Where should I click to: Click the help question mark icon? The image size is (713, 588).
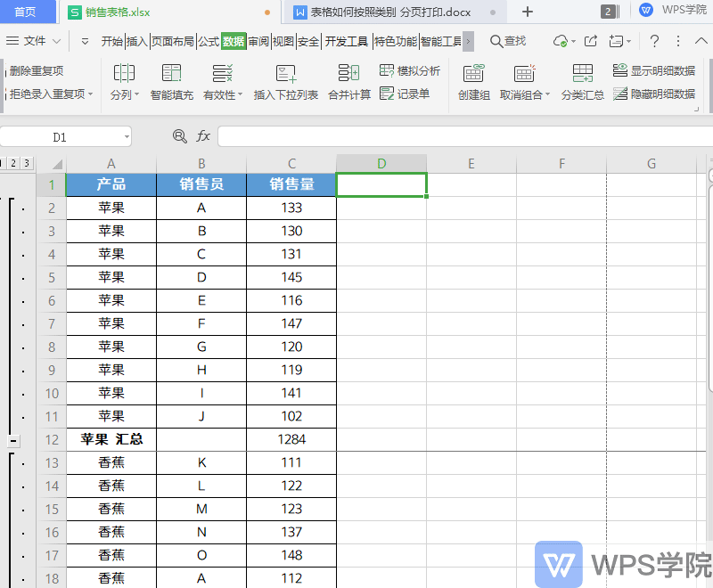coord(654,41)
